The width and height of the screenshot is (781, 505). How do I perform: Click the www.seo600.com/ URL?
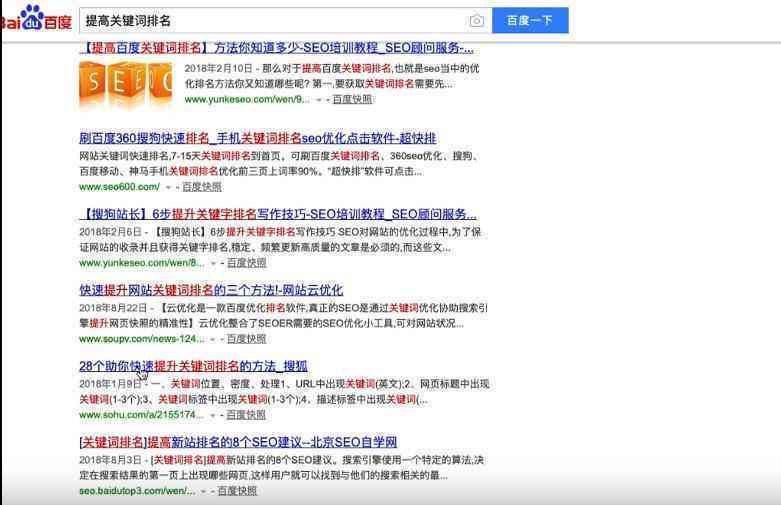click(x=120, y=187)
